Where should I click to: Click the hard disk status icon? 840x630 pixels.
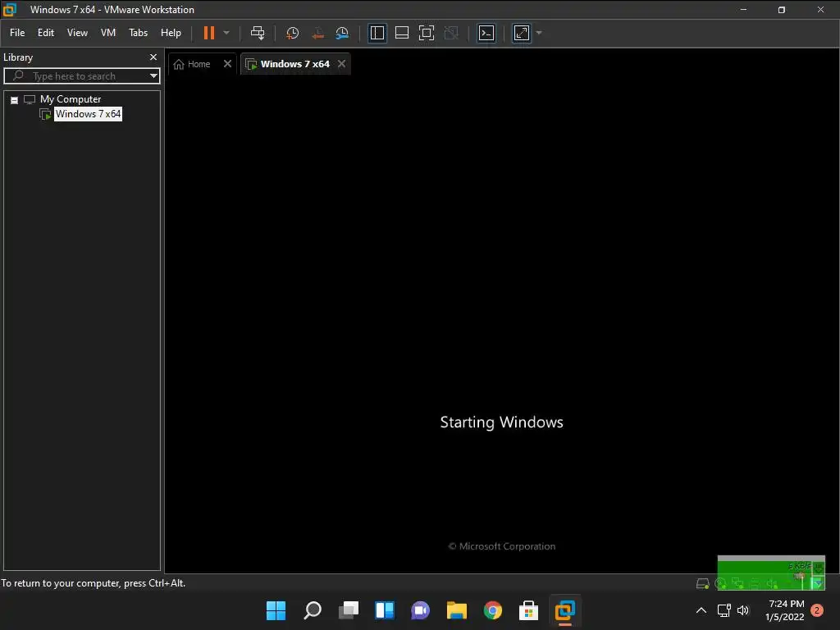click(x=702, y=583)
